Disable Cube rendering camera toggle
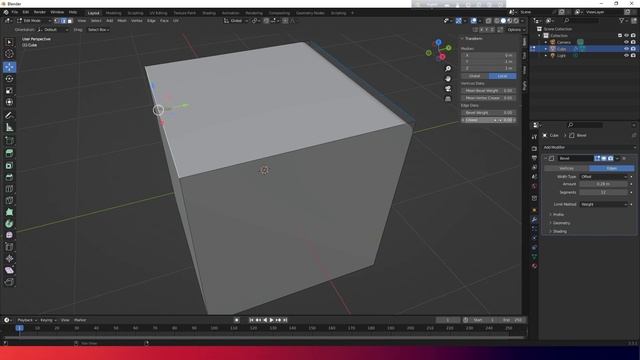640x360 pixels. pyautogui.click(x=633, y=49)
